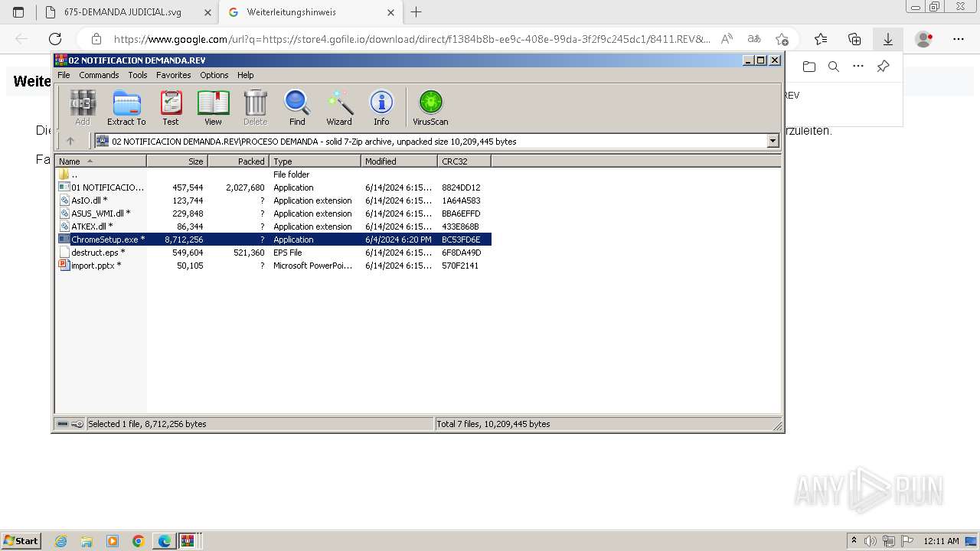
Task: Sort by the CRC32 column header
Action: (x=464, y=161)
